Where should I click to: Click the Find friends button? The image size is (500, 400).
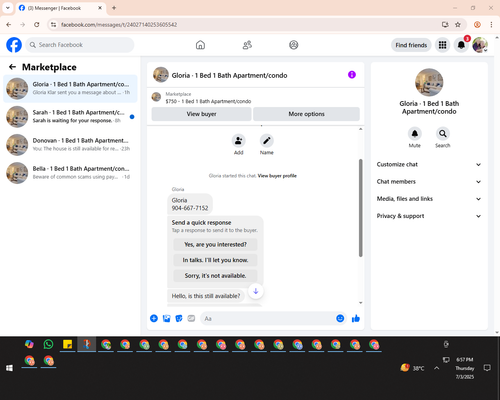[411, 45]
